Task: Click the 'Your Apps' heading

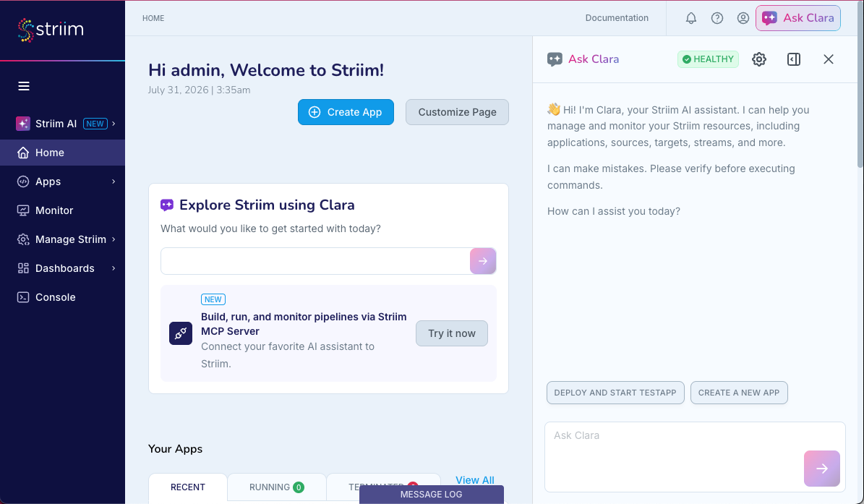Action: point(175,449)
